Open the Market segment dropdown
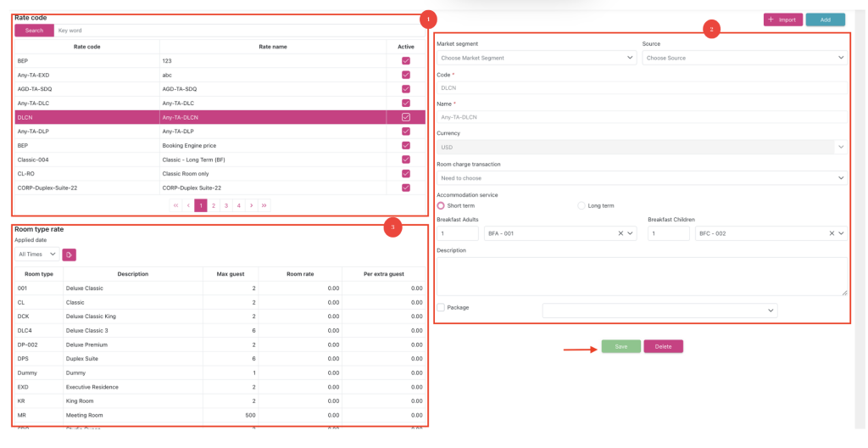This screenshot has width=868, height=448. pos(536,58)
